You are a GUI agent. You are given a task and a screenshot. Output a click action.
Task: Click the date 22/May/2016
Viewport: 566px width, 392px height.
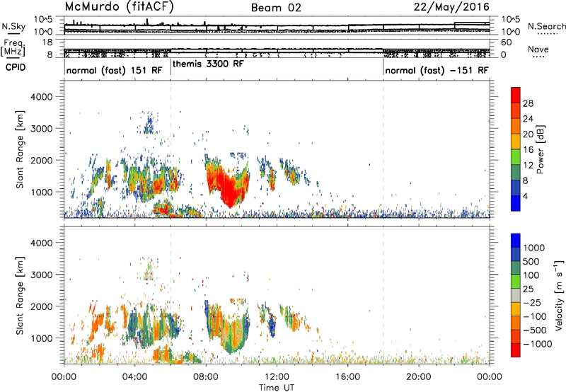[451, 7]
